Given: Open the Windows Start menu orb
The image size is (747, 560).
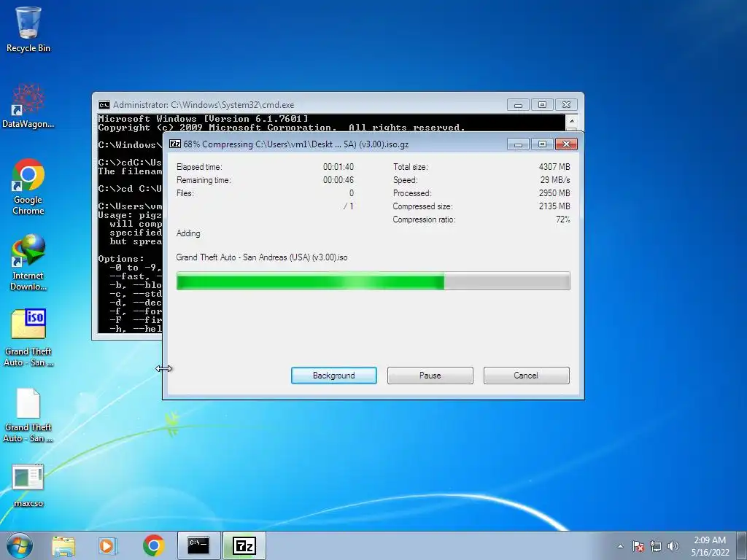Looking at the screenshot, I should click(20, 545).
